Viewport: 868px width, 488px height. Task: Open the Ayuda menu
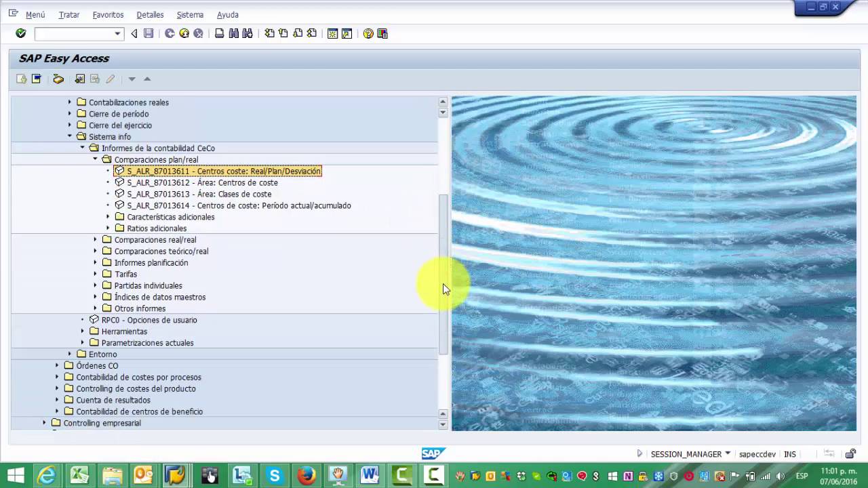228,14
